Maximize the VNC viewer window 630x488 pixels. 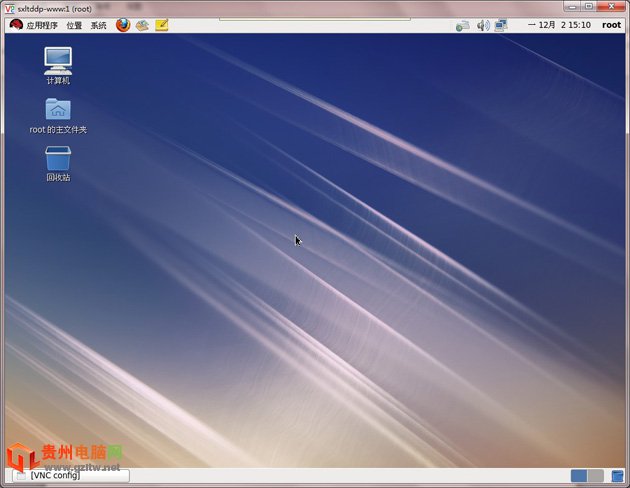pos(589,6)
